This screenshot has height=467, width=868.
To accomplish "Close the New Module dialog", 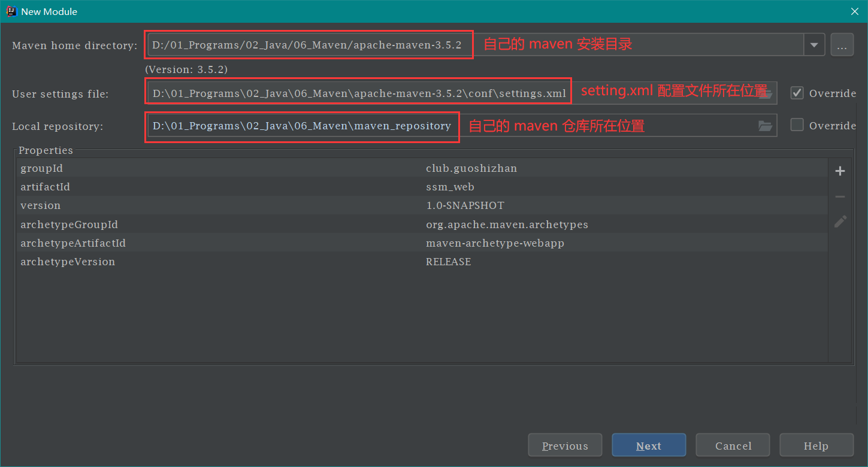I will 855,11.
